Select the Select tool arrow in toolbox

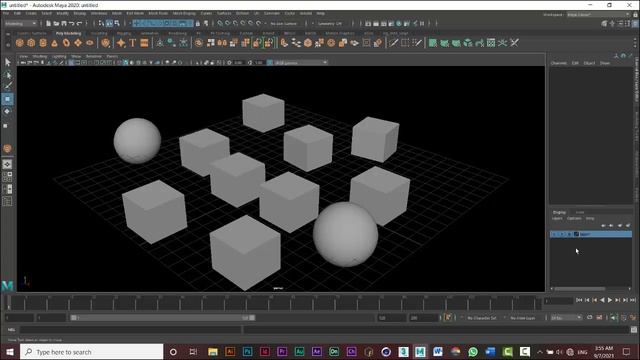pos(7,62)
